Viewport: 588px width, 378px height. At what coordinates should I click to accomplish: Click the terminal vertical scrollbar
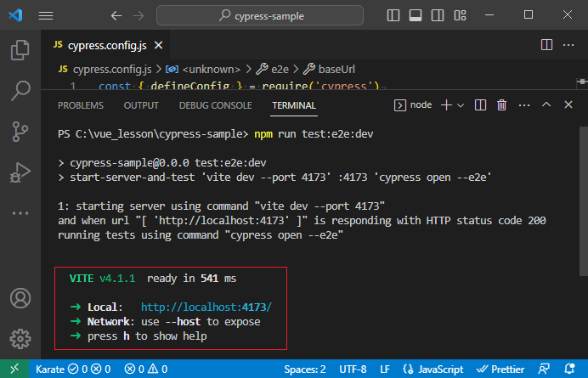point(584,201)
